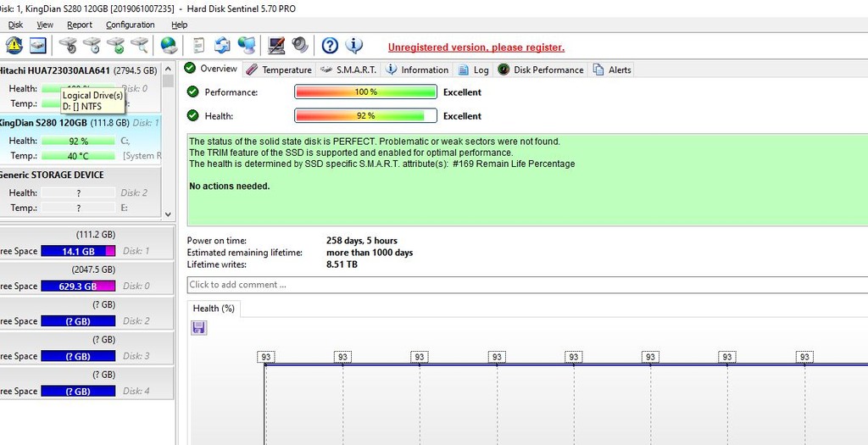
Task: Select the Generic STORAGE DEVICE entry
Action: pos(81,192)
